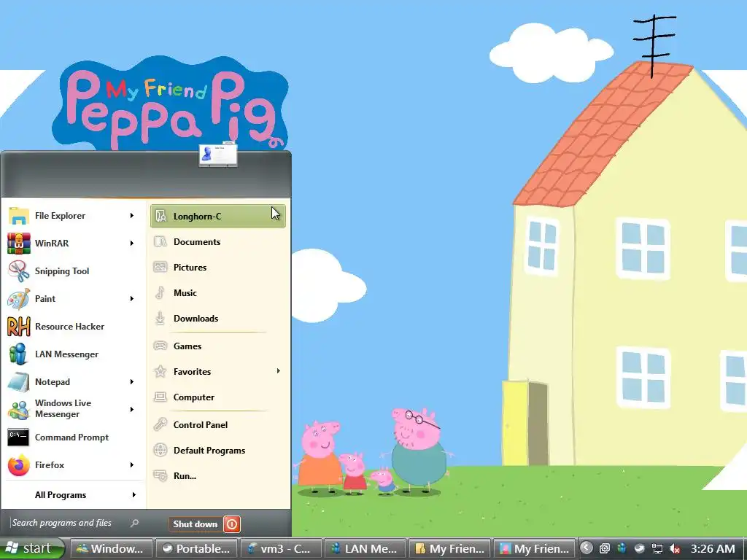Switch to the LAN Me... taskbar button
The image size is (747, 560).
coord(365,549)
